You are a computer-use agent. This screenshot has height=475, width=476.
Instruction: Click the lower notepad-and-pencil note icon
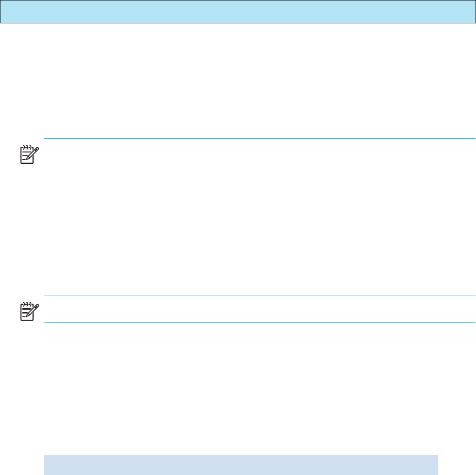tap(30, 312)
